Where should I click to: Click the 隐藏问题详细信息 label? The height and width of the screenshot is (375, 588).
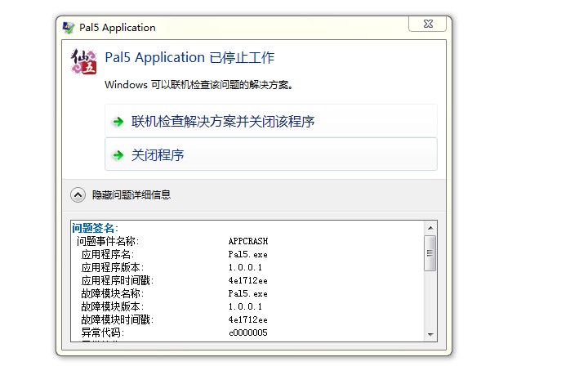tap(131, 194)
